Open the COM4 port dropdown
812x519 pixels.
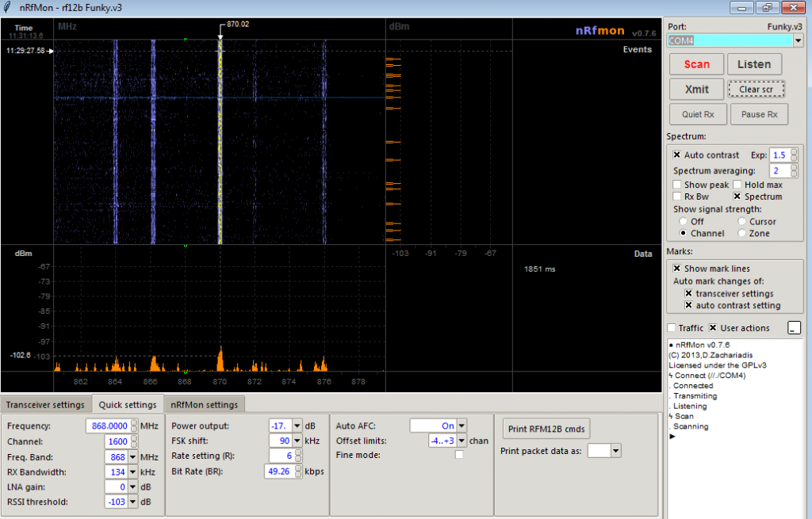(x=798, y=40)
